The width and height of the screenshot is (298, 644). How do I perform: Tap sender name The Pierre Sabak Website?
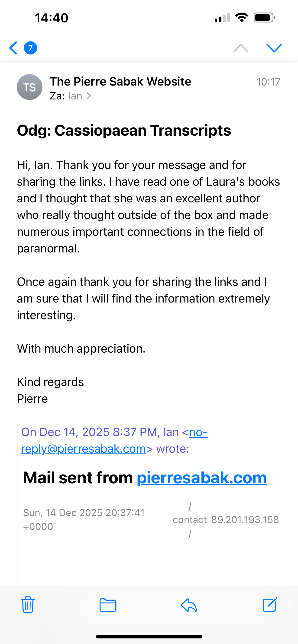120,82
